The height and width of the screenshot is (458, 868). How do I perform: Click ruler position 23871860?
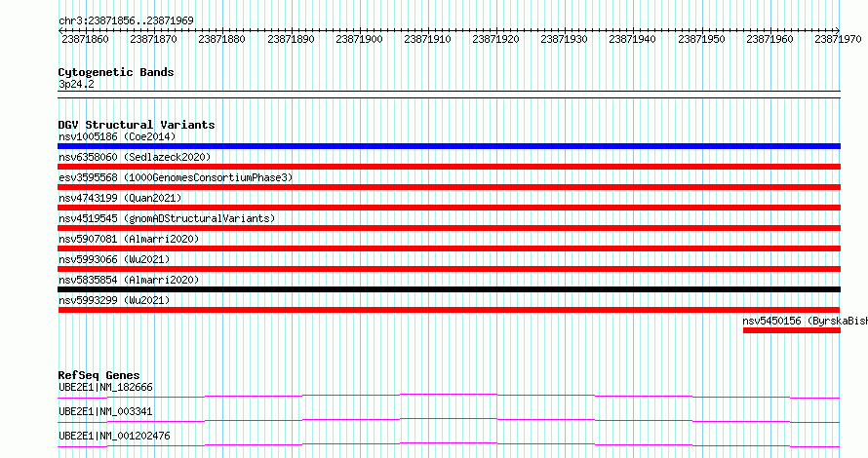coord(85,39)
